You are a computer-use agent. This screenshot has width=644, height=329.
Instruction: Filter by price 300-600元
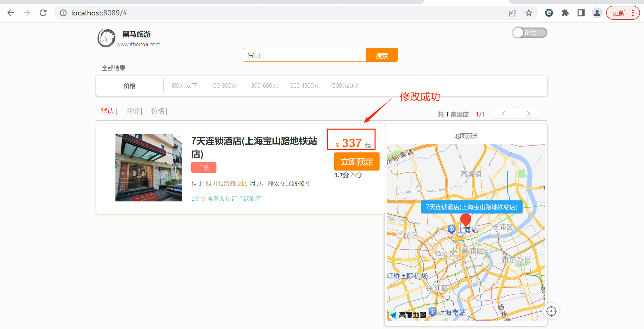tap(264, 86)
